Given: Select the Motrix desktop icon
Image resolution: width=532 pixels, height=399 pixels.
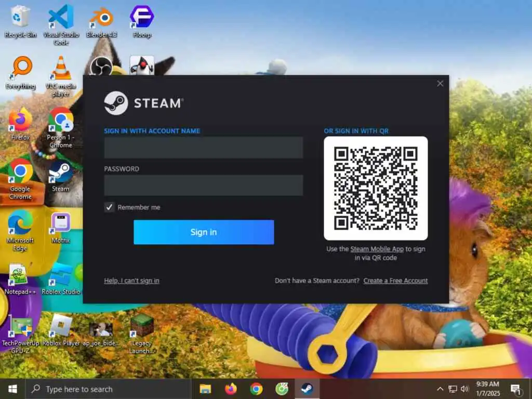Looking at the screenshot, I should point(61,228).
